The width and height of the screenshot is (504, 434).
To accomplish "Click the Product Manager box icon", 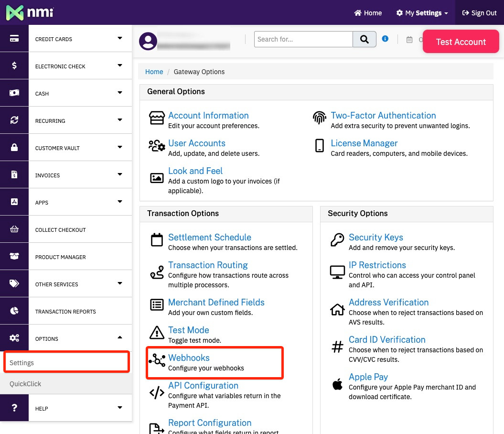I will 14,256.
